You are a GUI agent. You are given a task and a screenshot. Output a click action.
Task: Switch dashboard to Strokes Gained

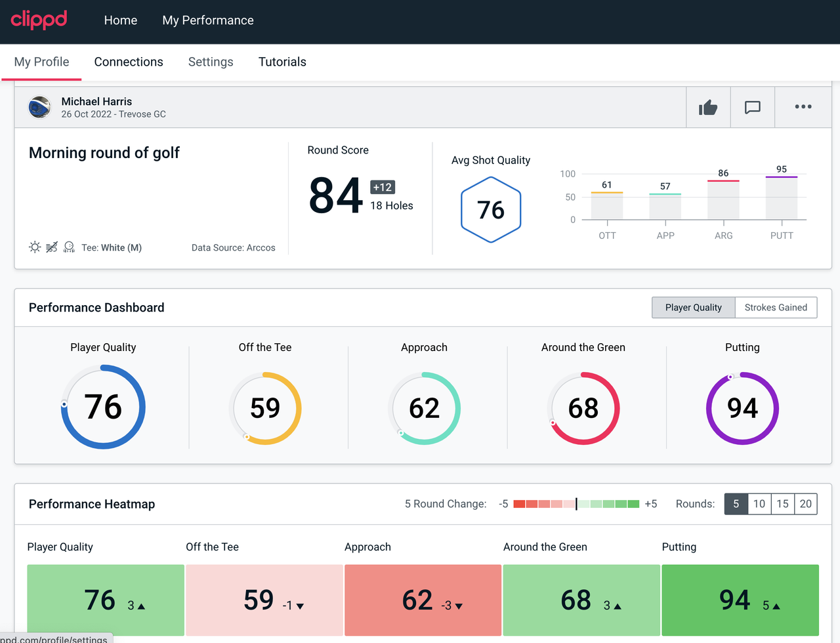tap(776, 307)
